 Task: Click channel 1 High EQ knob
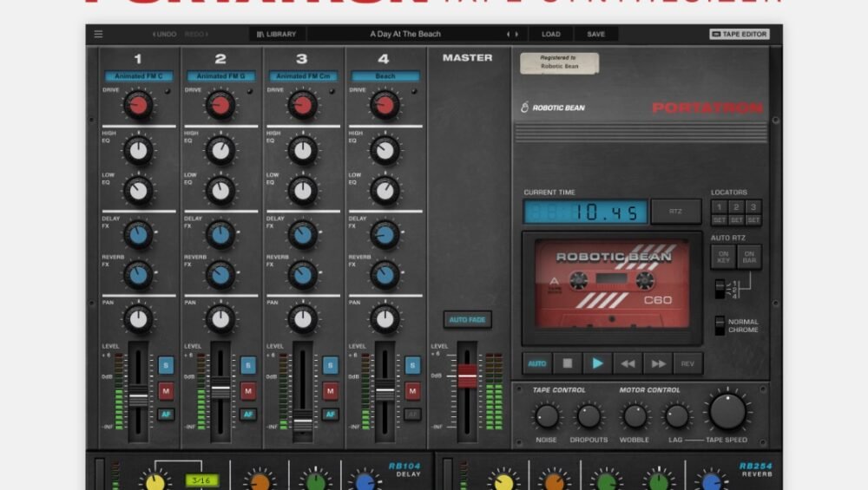tap(138, 150)
